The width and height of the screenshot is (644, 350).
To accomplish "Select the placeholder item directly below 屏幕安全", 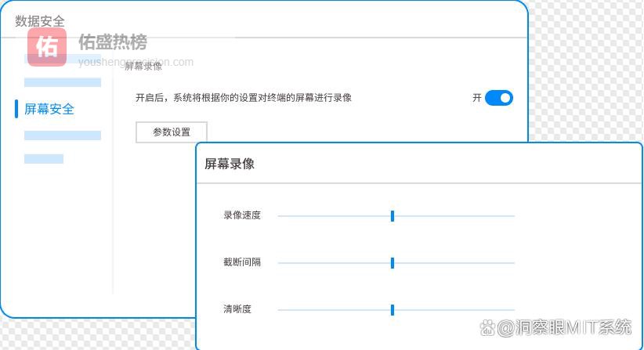I will 63,135.
